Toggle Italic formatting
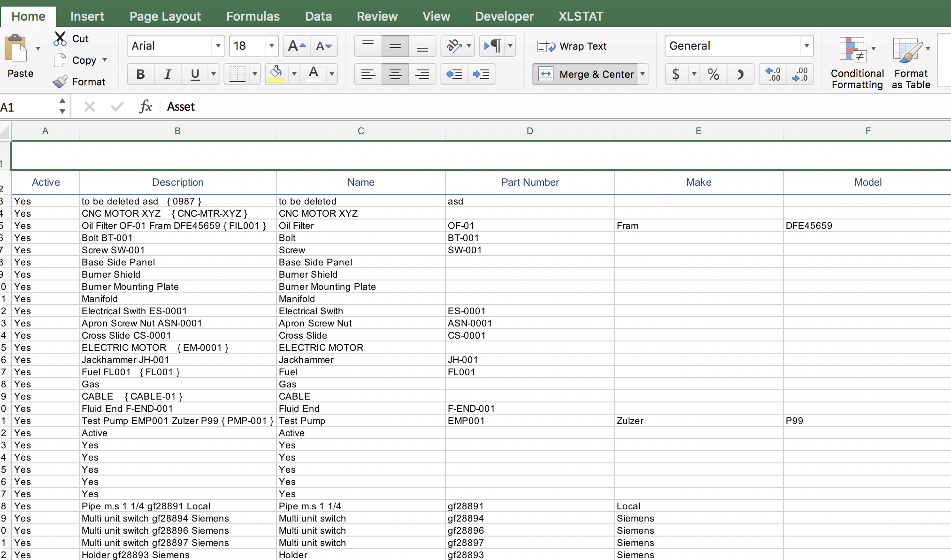The width and height of the screenshot is (951, 560). [x=168, y=74]
